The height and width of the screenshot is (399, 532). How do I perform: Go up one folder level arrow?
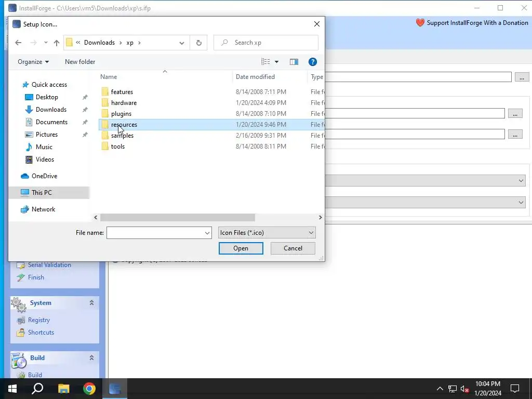tap(56, 43)
